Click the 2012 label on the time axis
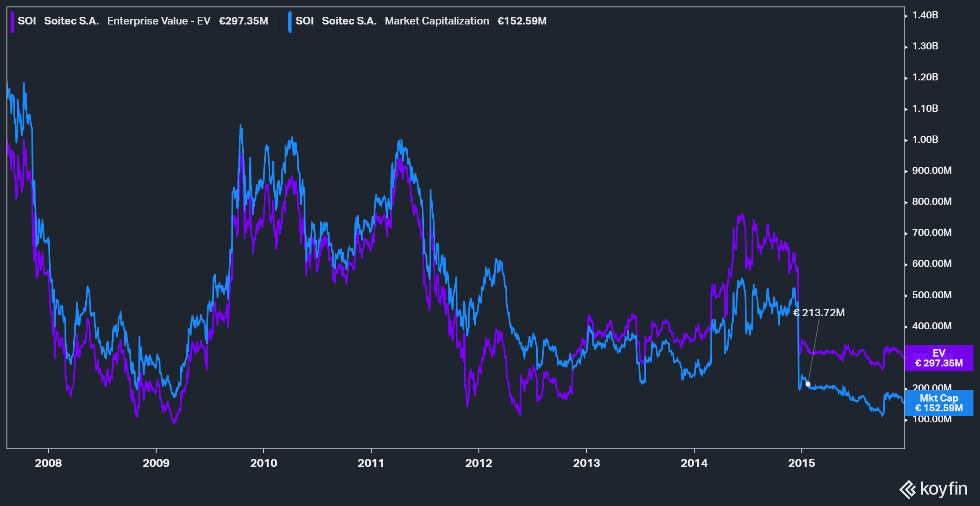The width and height of the screenshot is (980, 506). 479,463
